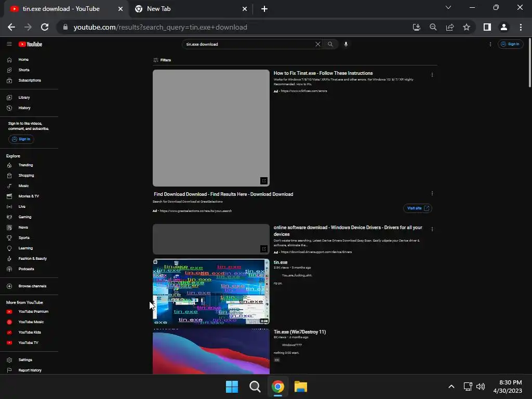Click Sign in button in top header
This screenshot has height=399, width=532.
pyautogui.click(x=510, y=44)
